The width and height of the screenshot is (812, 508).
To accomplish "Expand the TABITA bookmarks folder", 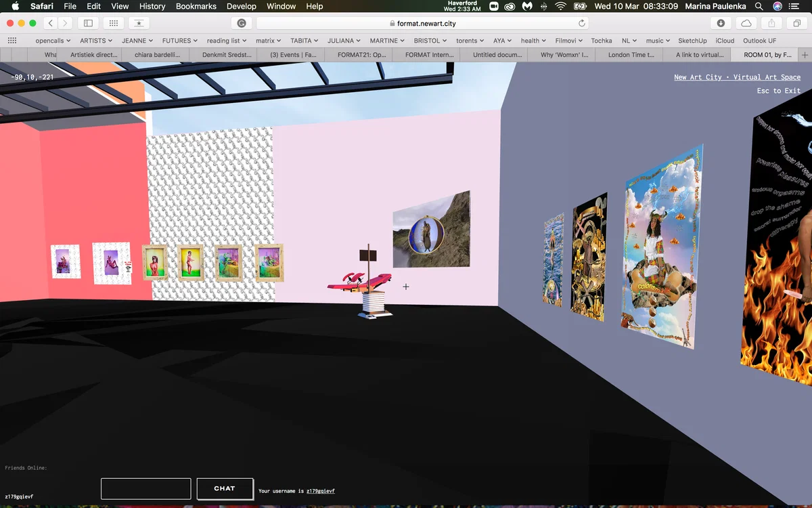I will coord(304,41).
